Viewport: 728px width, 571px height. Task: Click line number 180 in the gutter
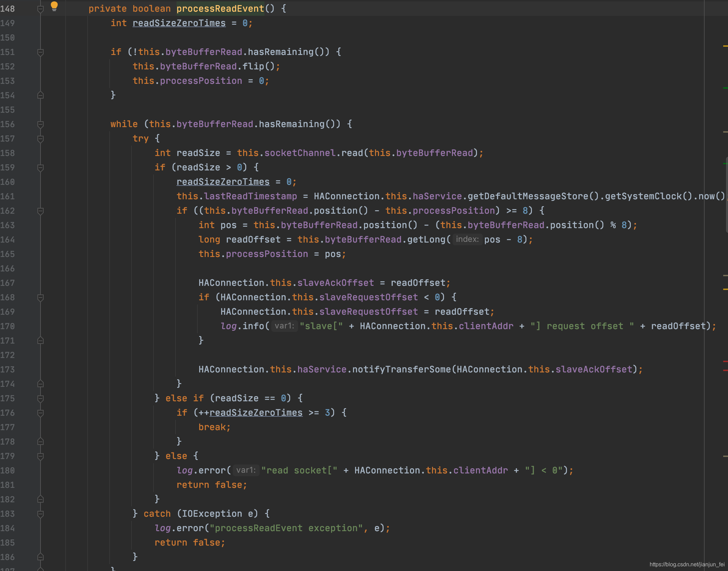8,471
